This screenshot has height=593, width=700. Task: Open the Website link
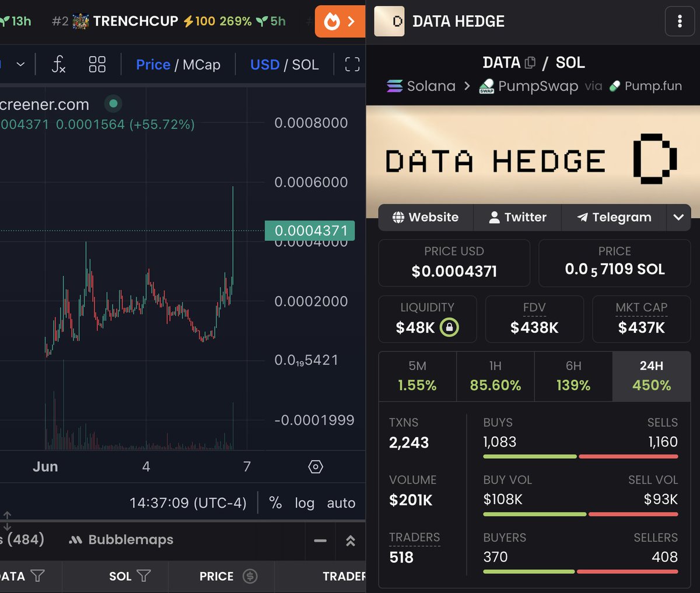(x=425, y=217)
